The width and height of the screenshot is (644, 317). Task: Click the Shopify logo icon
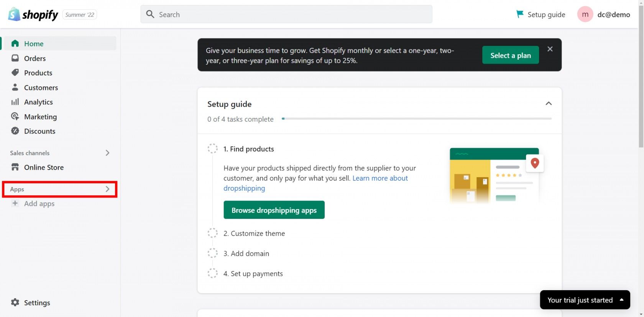point(14,15)
